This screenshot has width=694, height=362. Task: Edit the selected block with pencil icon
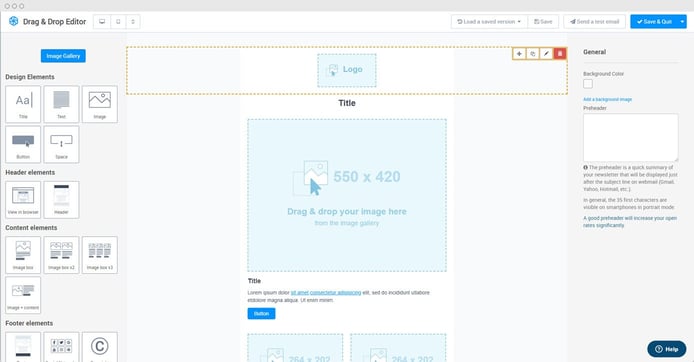pyautogui.click(x=546, y=54)
